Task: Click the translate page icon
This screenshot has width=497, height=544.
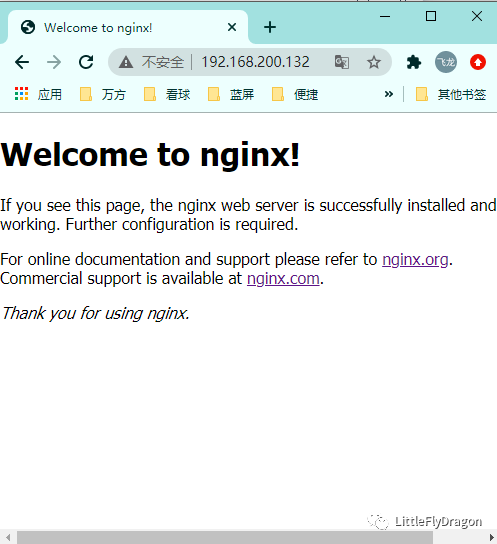Action: coord(342,62)
